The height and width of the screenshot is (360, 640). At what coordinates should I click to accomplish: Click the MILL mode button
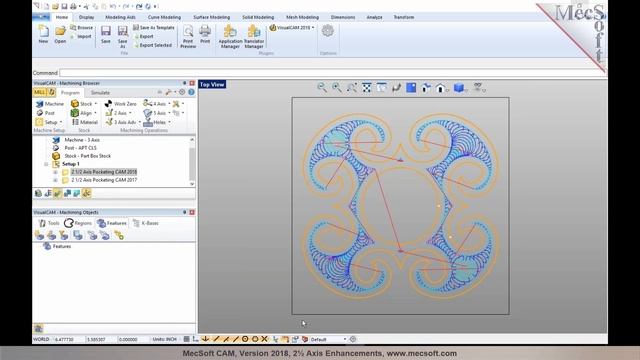(40, 92)
